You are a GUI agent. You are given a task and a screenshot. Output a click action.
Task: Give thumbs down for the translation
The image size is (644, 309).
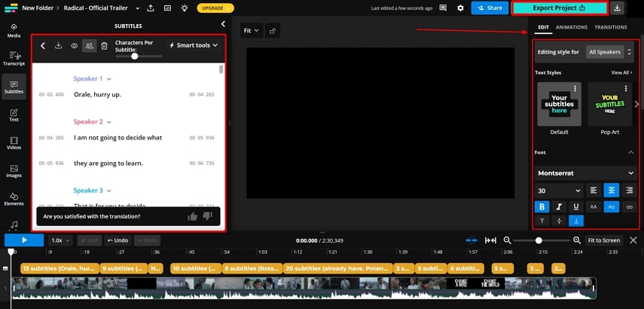pyautogui.click(x=207, y=216)
